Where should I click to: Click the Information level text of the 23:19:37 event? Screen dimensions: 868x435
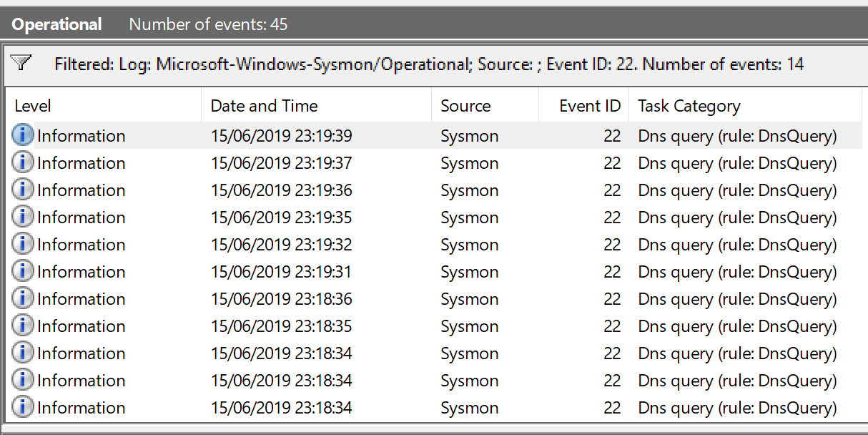(81, 163)
